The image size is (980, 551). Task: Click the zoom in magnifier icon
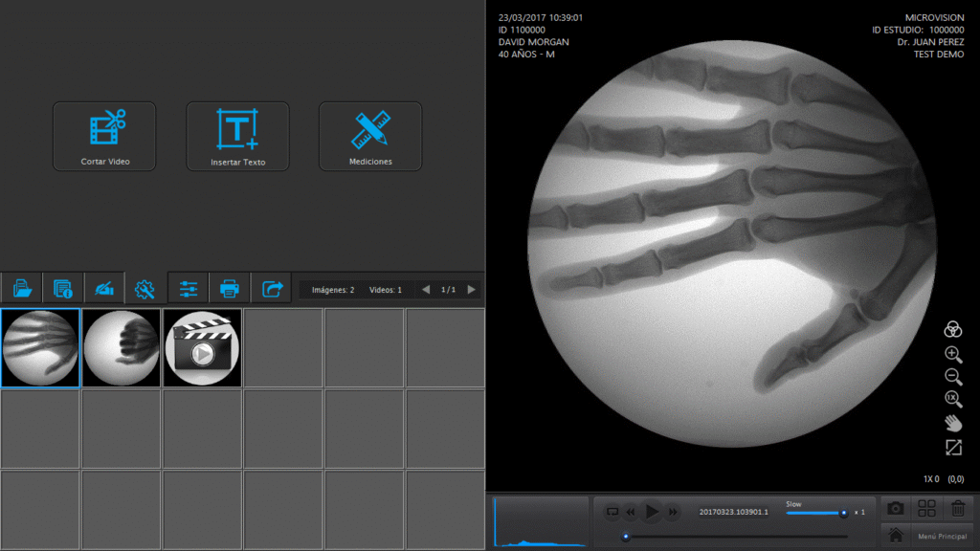pyautogui.click(x=952, y=355)
